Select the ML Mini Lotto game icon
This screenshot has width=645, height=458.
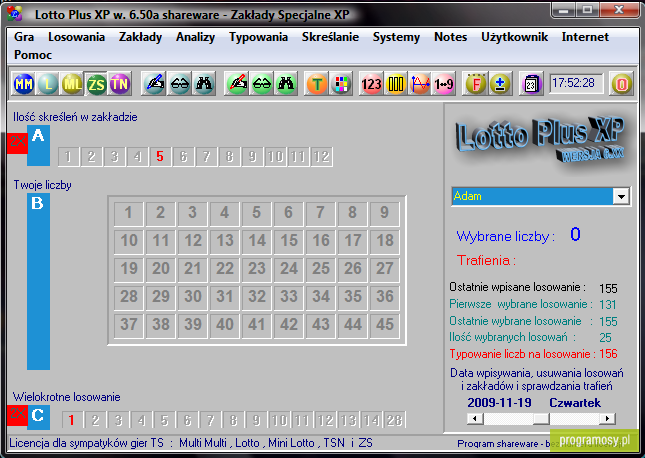click(72, 84)
